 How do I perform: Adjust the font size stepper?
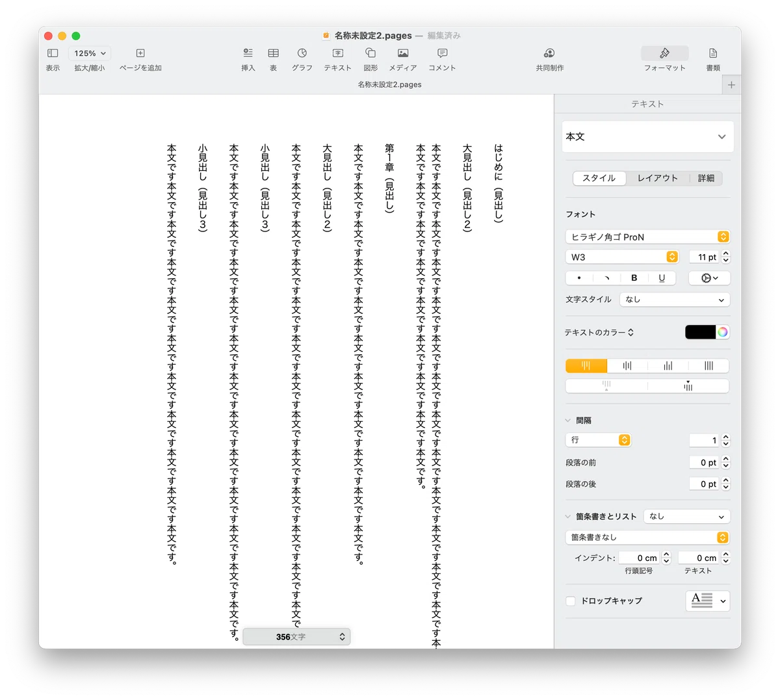(726, 257)
